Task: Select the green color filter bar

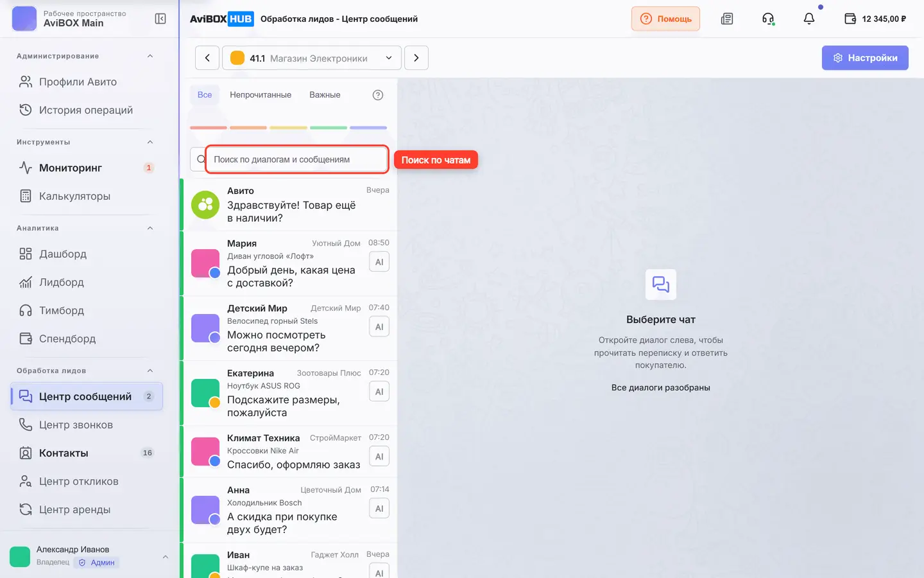Action: pos(329,128)
